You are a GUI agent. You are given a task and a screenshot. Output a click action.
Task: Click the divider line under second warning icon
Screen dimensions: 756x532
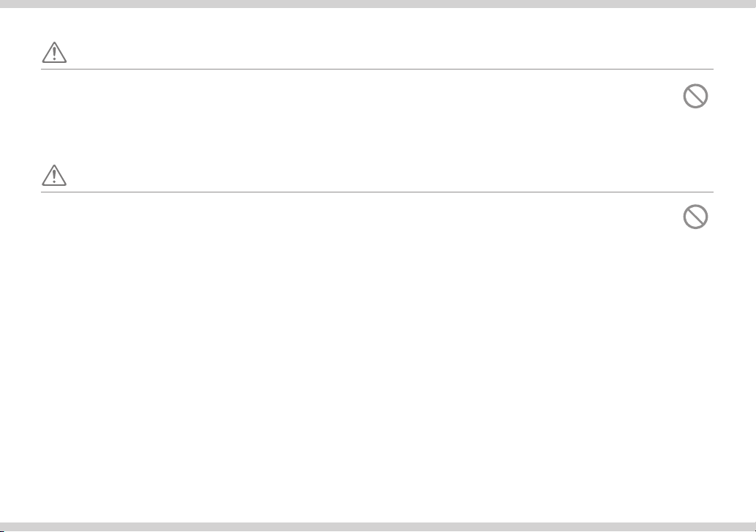point(377,192)
